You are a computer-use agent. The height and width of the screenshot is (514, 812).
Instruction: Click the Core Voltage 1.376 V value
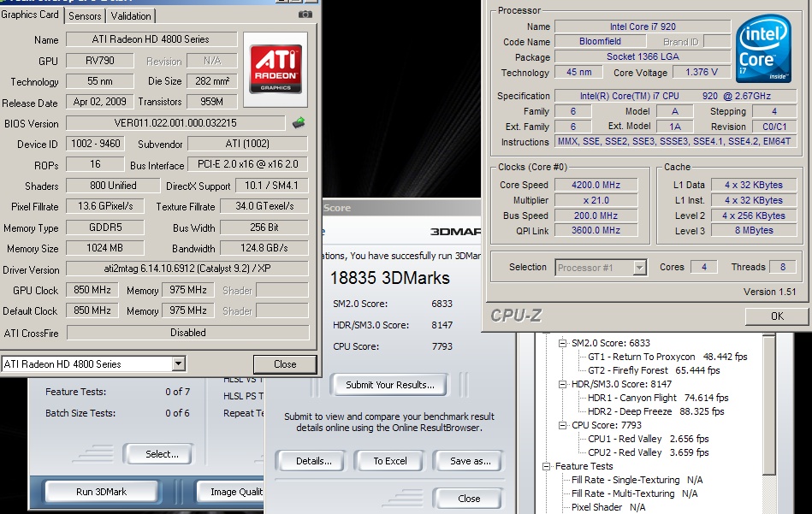click(x=702, y=72)
